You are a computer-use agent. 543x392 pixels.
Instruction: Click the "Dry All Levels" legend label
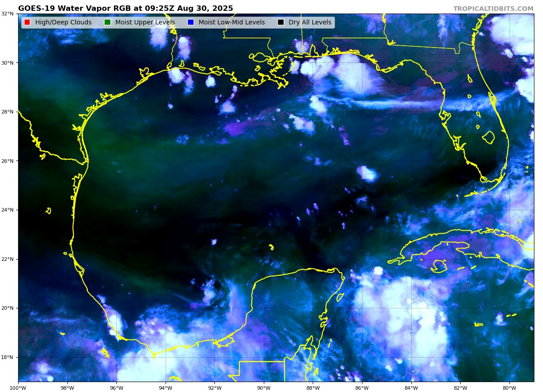[x=310, y=22]
